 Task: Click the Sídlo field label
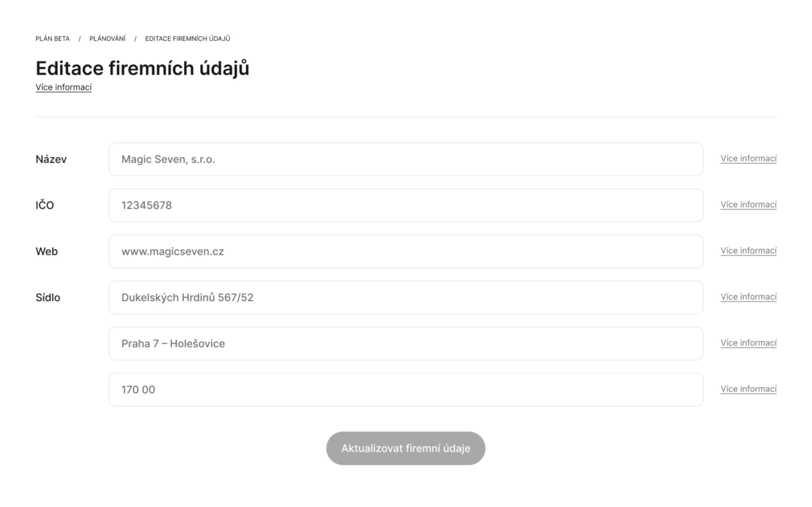(x=48, y=298)
